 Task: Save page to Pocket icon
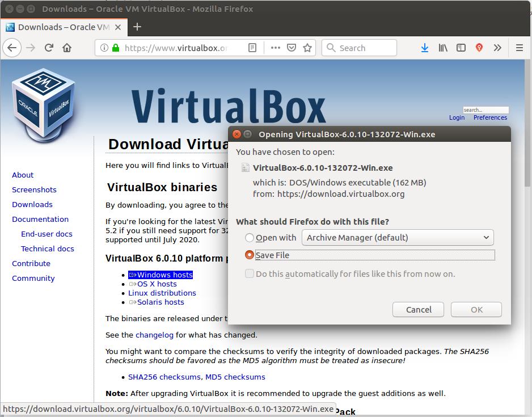[x=292, y=48]
